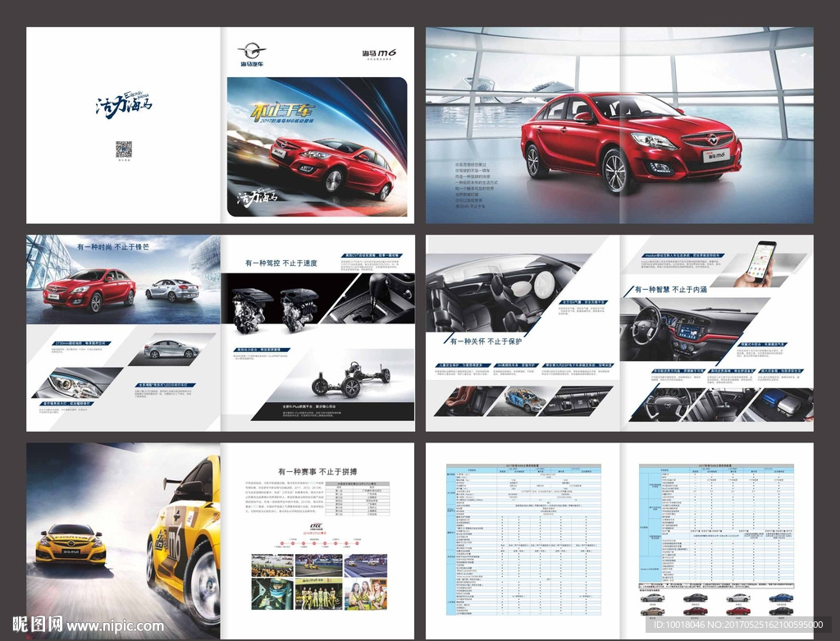This screenshot has height=641, width=840.
Task: Click the gold 不止于车 cover headline
Action: tap(282, 111)
